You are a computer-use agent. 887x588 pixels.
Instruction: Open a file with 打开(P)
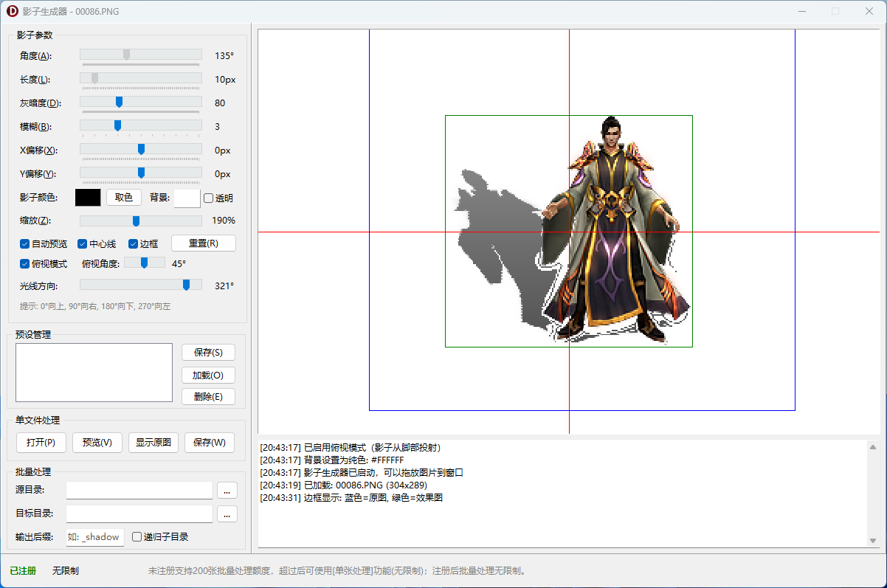pyautogui.click(x=41, y=443)
